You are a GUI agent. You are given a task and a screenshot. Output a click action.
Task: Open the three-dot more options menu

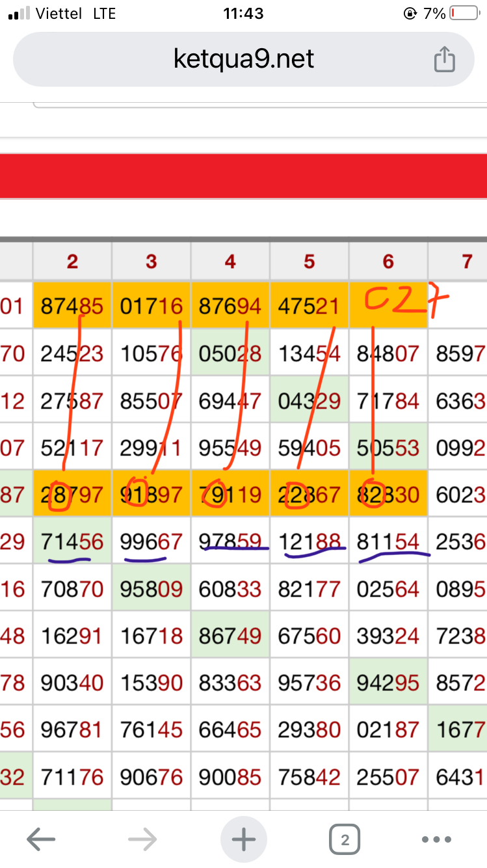coord(437,840)
